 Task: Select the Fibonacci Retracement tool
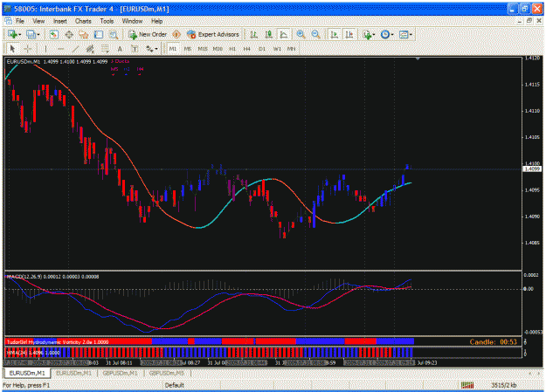[105, 49]
